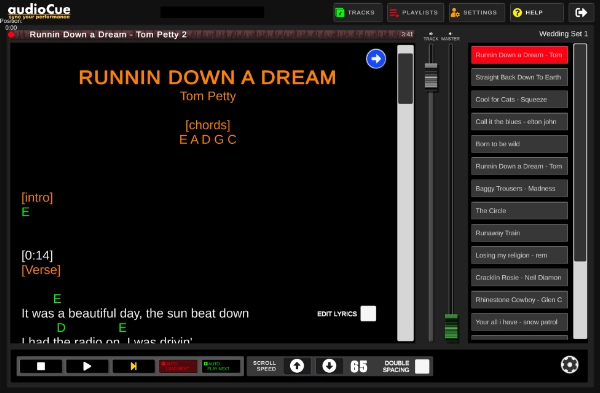Viewport: 600px width, 393px height.
Task: Click the [chords] label in lyrics
Action: click(208, 125)
